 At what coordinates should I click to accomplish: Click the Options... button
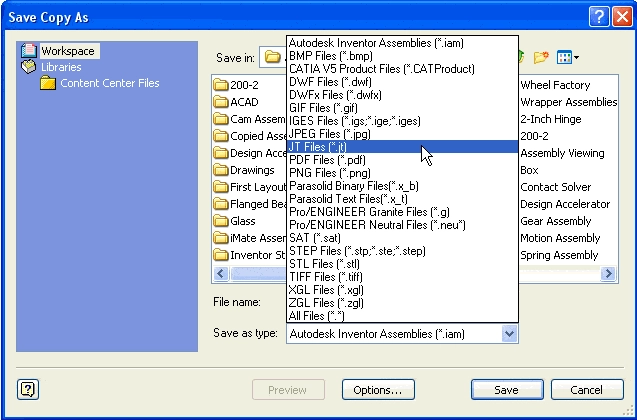click(378, 390)
